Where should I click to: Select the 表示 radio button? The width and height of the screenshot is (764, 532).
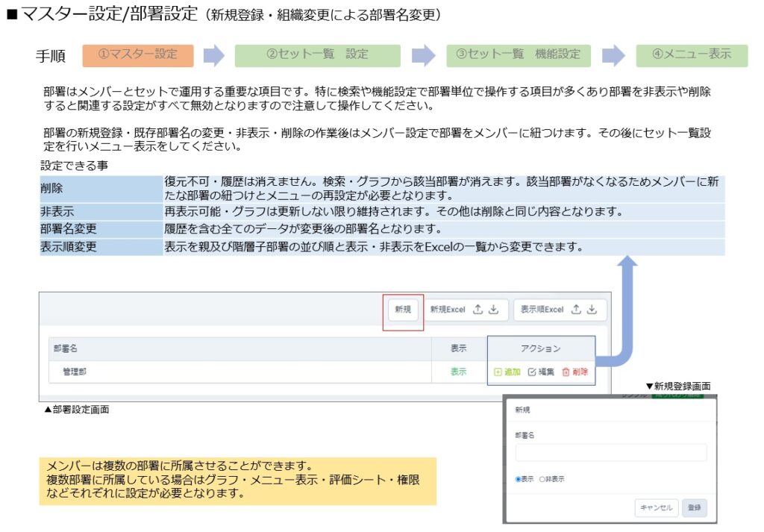(519, 479)
